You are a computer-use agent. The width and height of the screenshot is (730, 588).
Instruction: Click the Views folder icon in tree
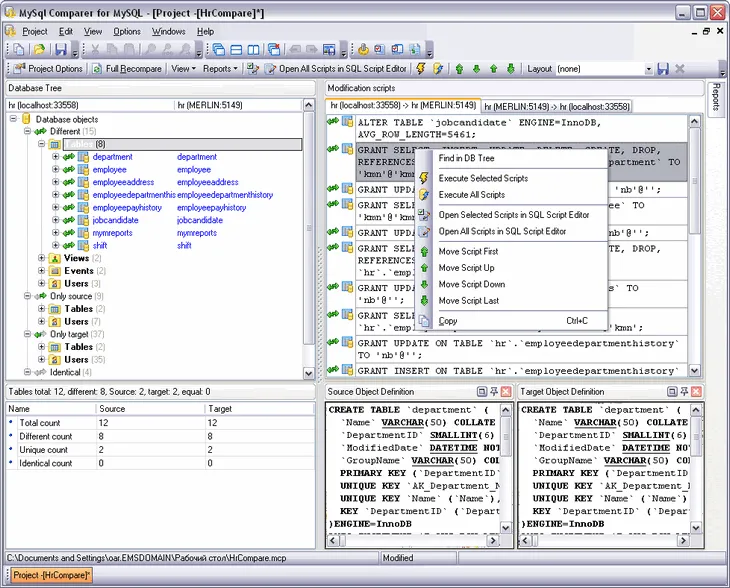coord(54,258)
